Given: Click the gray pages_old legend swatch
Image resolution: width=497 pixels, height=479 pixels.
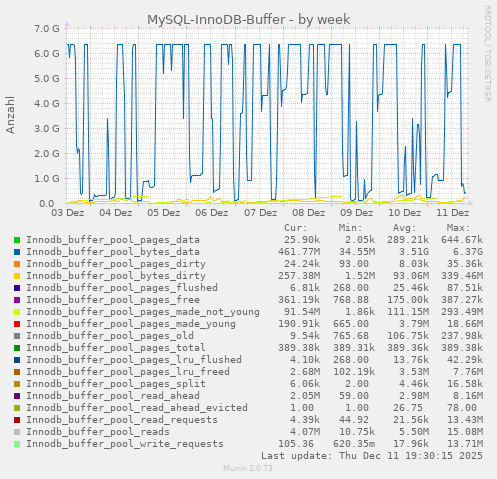Looking at the screenshot, I should (x=17, y=336).
